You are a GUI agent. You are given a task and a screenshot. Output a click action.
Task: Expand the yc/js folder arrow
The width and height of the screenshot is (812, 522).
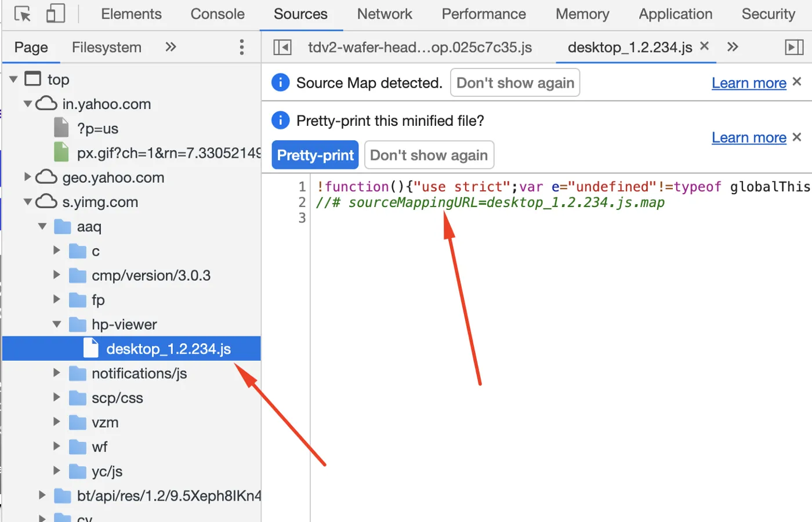coord(57,470)
